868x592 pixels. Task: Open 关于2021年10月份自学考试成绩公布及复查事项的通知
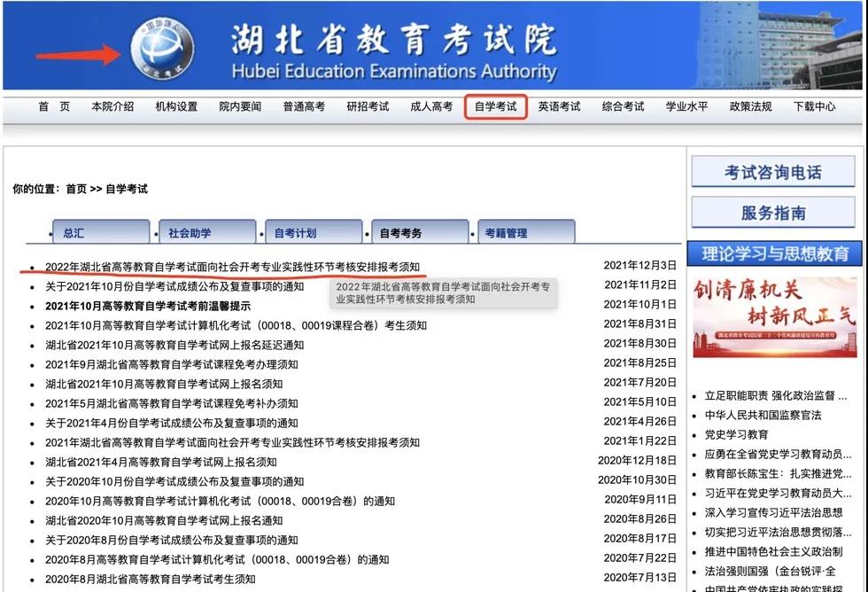174,286
